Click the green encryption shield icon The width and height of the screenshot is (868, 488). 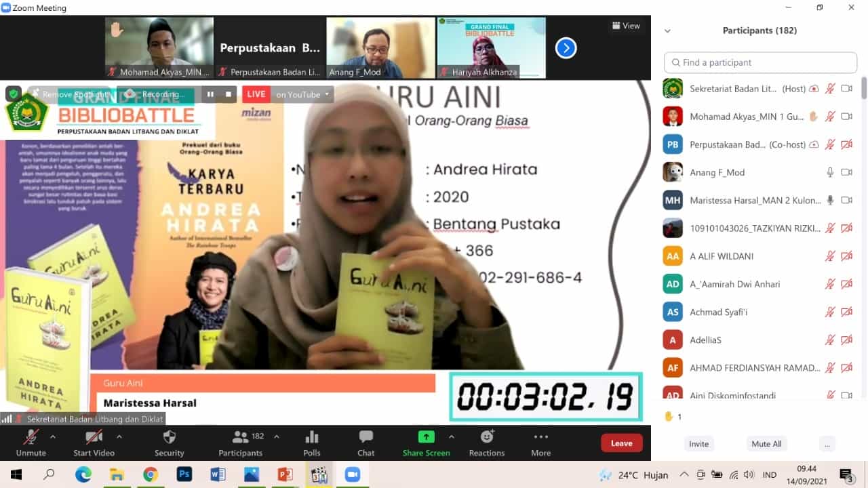point(14,94)
